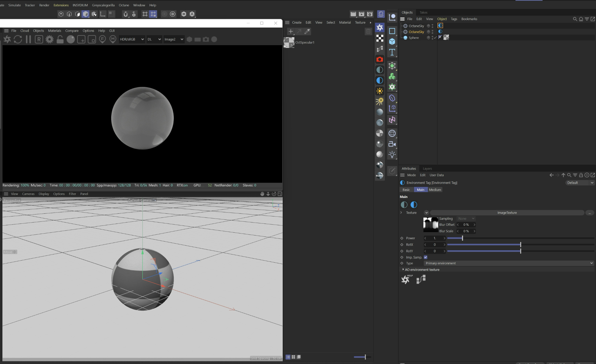This screenshot has height=364, width=596.
Task: Open the HDR/sRGB color space dropdown
Action: coord(132,39)
